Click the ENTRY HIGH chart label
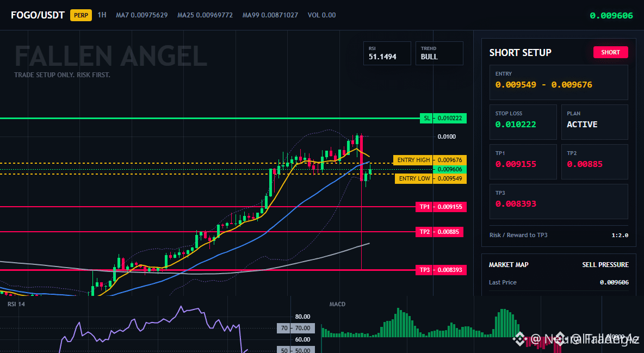The width and height of the screenshot is (644, 353). pos(413,160)
